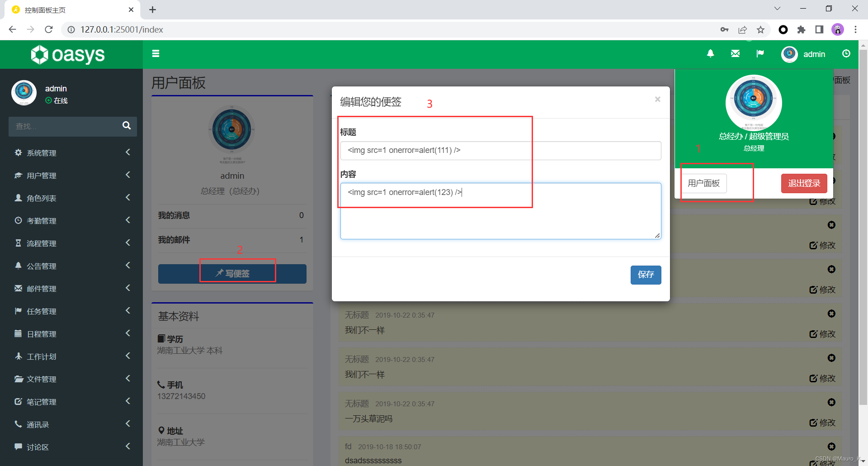The width and height of the screenshot is (868, 466).
Task: Close the 编辑您的便签 dialog
Action: click(657, 99)
